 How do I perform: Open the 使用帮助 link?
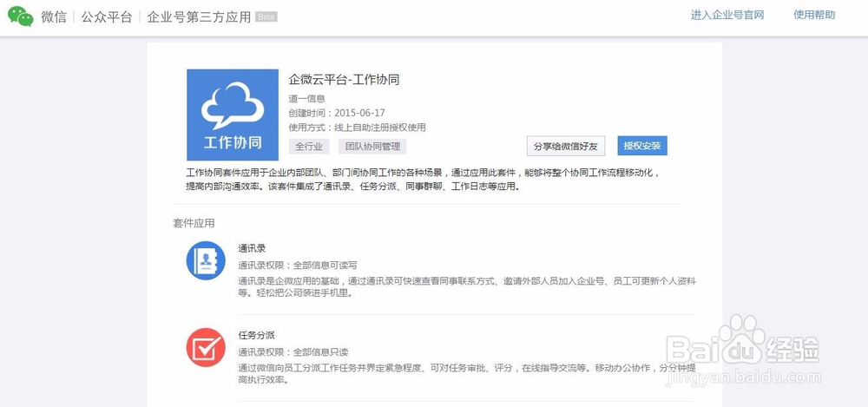pyautogui.click(x=814, y=16)
